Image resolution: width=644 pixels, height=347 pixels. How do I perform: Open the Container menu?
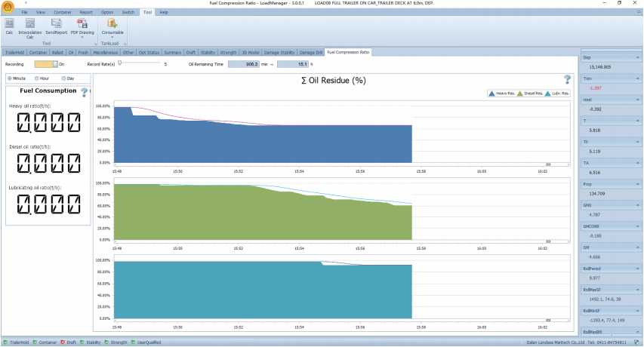point(63,13)
